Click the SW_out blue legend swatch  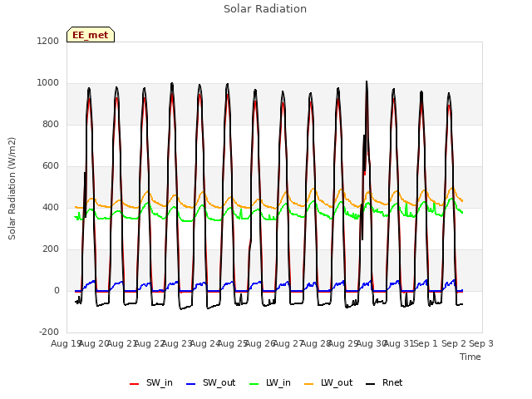tap(191, 384)
